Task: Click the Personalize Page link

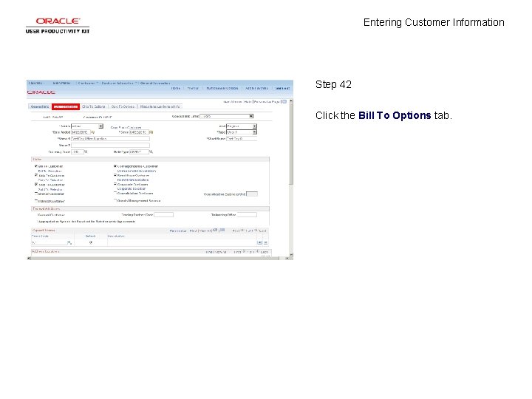Action: [267, 101]
